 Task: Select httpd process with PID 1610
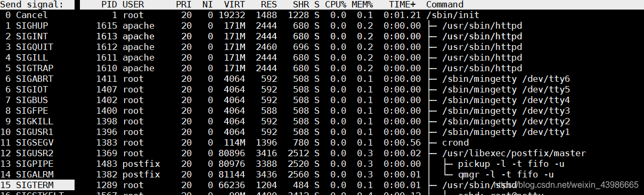coord(362,68)
